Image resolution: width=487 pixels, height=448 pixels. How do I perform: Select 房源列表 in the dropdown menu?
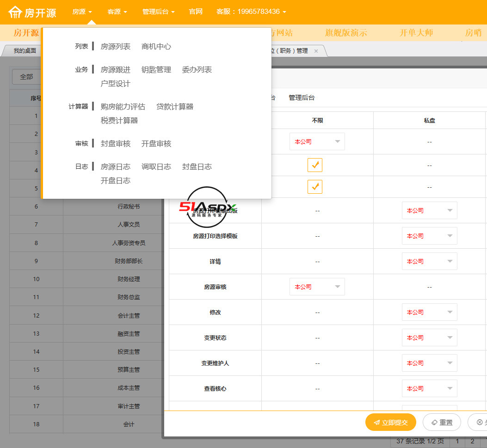pyautogui.click(x=116, y=47)
